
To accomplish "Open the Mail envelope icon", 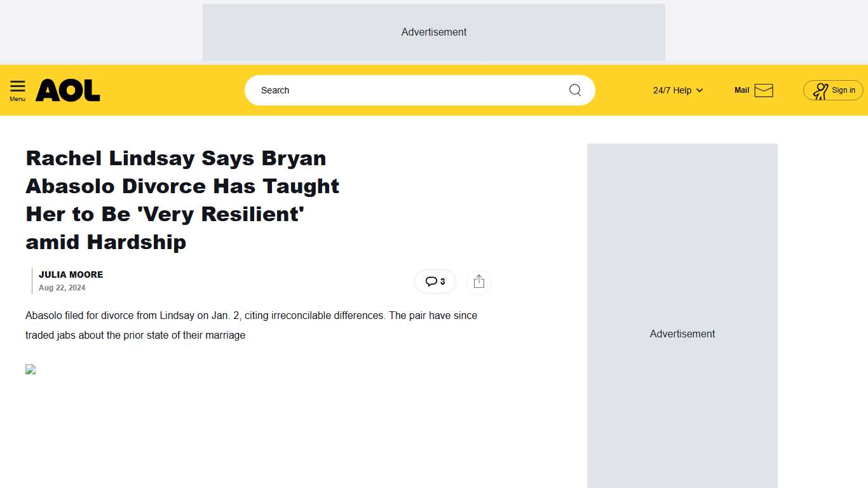I will [x=763, y=90].
